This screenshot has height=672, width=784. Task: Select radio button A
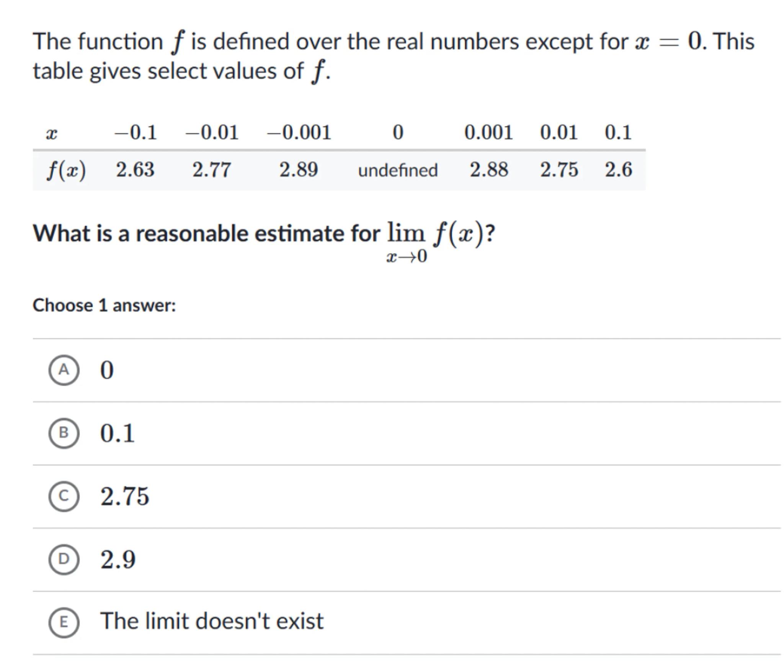(x=64, y=370)
